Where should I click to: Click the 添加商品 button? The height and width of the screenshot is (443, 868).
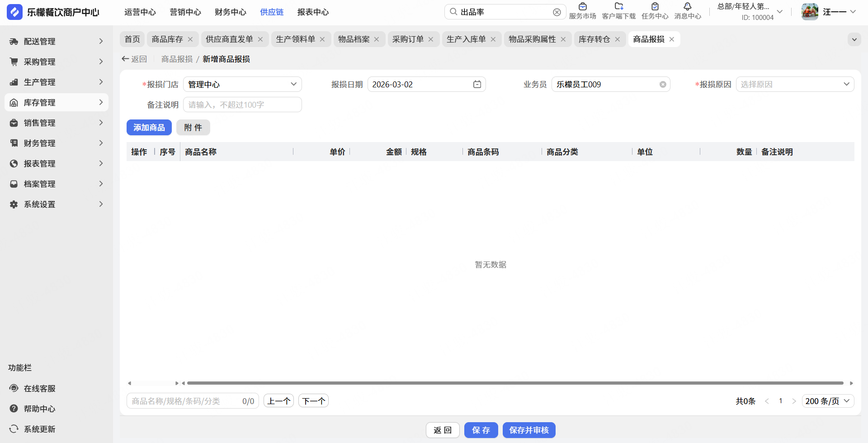click(x=149, y=128)
